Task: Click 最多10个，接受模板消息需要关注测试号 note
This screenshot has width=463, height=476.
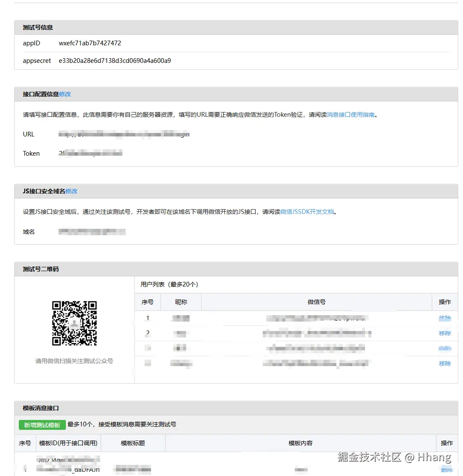Action: [x=122, y=424]
